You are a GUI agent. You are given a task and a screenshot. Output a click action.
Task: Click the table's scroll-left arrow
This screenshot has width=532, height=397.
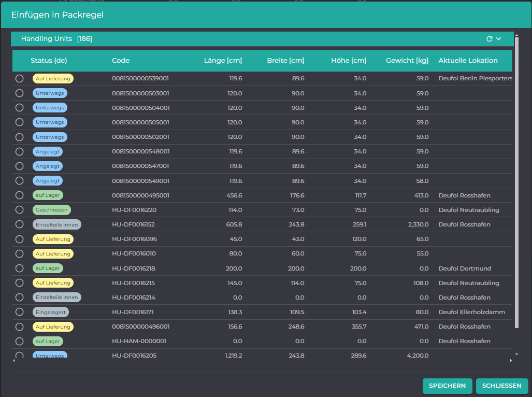pos(13,360)
